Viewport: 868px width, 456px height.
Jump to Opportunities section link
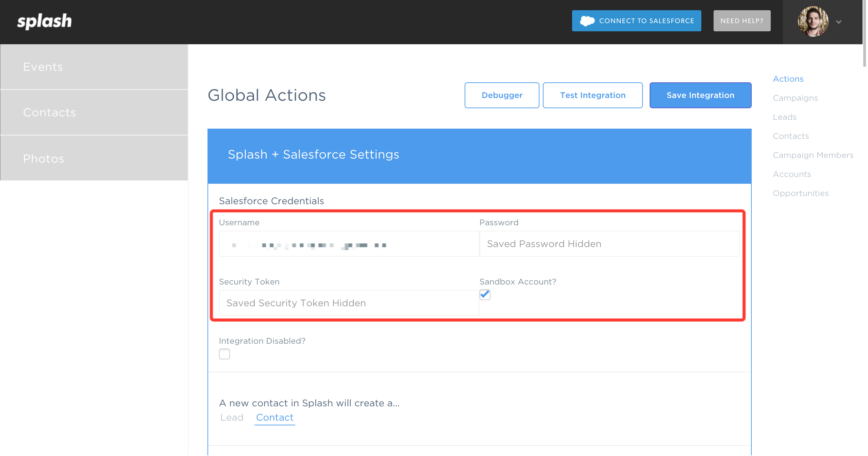tap(801, 193)
